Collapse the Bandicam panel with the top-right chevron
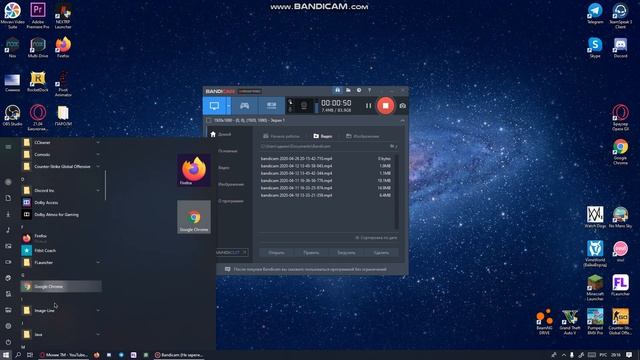 (402, 120)
